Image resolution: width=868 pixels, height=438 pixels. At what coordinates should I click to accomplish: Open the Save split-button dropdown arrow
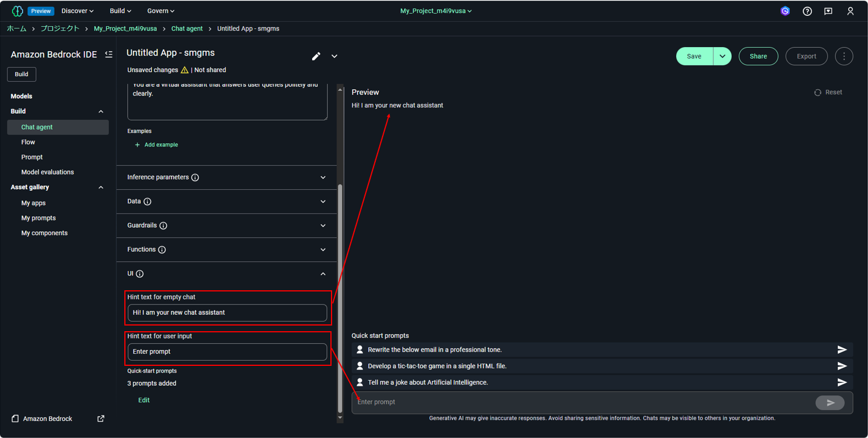click(x=722, y=56)
